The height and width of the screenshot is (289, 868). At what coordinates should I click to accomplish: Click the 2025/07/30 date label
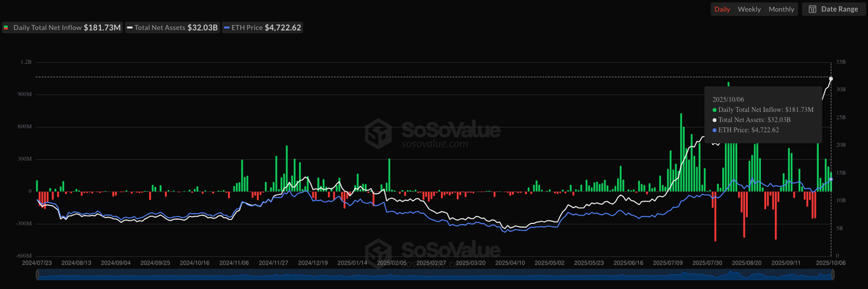point(707,262)
